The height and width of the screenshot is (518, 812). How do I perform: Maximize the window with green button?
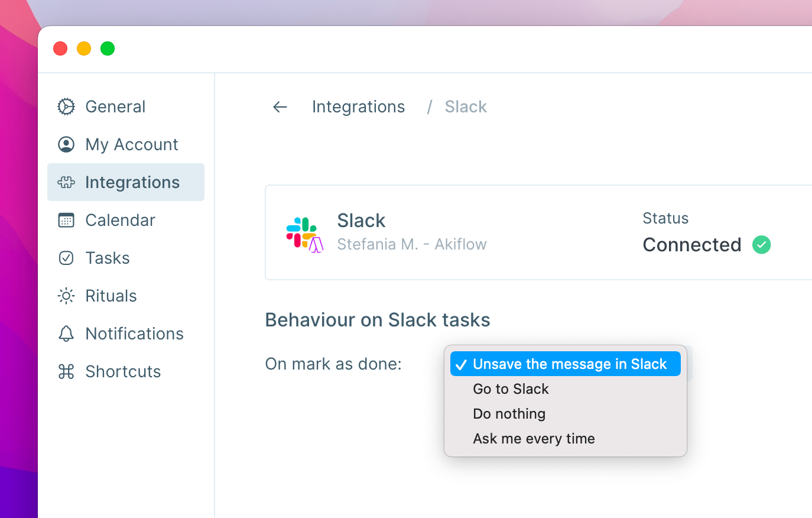point(108,48)
